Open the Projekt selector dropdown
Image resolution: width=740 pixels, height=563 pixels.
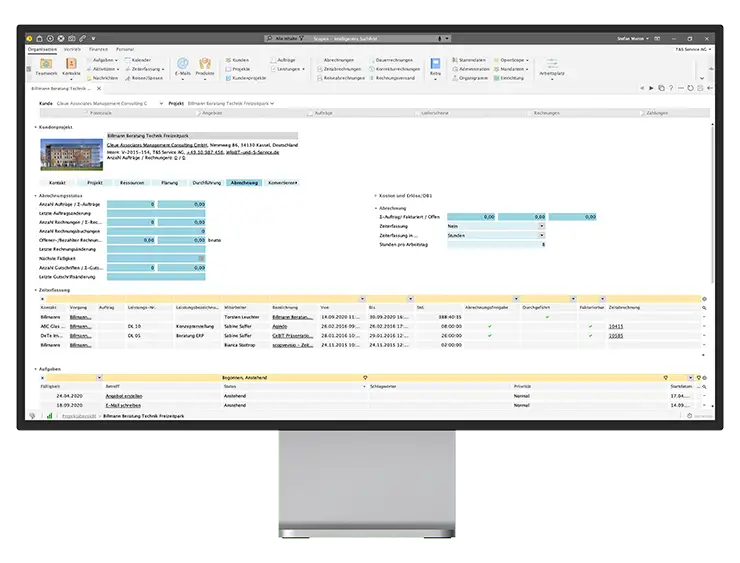(x=272, y=103)
